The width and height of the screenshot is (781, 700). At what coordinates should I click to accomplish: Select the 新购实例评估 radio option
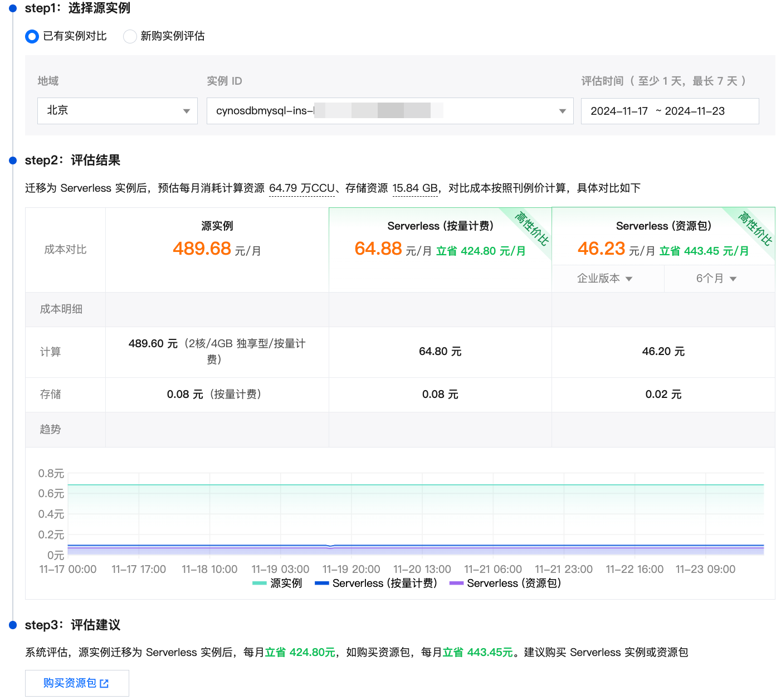click(x=130, y=36)
